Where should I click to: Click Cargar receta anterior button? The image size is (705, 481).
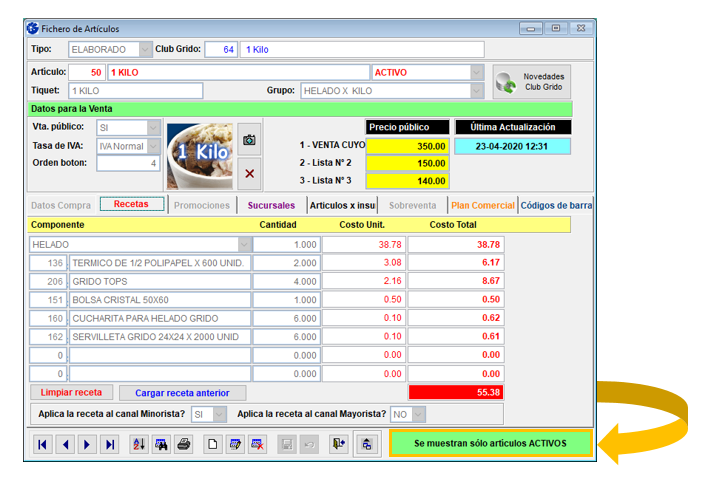coord(182,393)
